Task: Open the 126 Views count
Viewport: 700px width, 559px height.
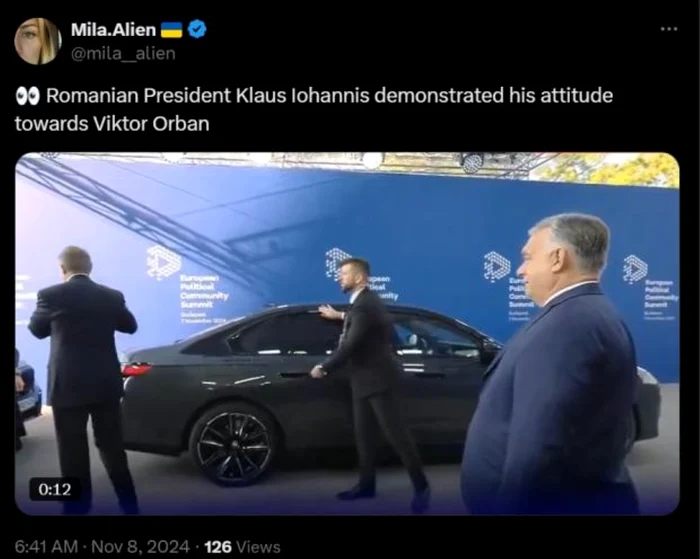Action: 242,546
